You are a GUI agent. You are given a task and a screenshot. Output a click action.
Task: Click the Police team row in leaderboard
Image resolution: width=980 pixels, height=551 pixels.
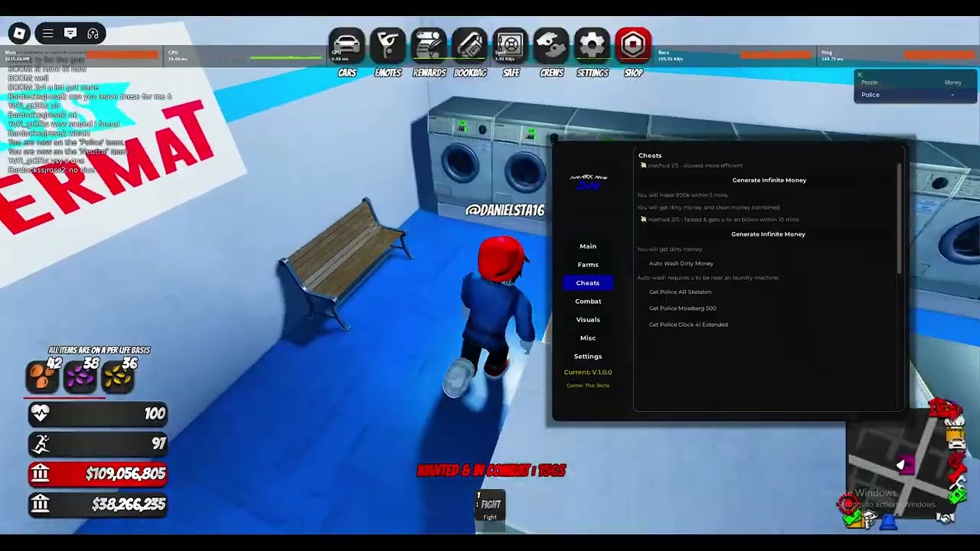[916, 95]
